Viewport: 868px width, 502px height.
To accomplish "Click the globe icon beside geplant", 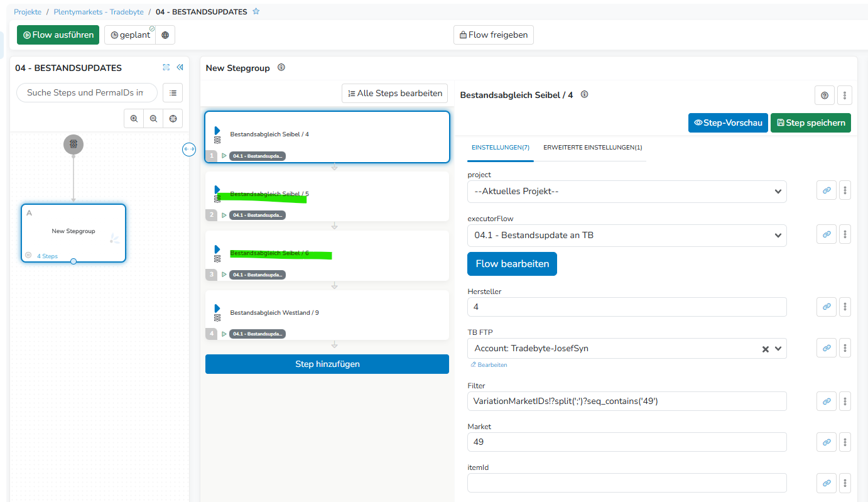I will (165, 35).
